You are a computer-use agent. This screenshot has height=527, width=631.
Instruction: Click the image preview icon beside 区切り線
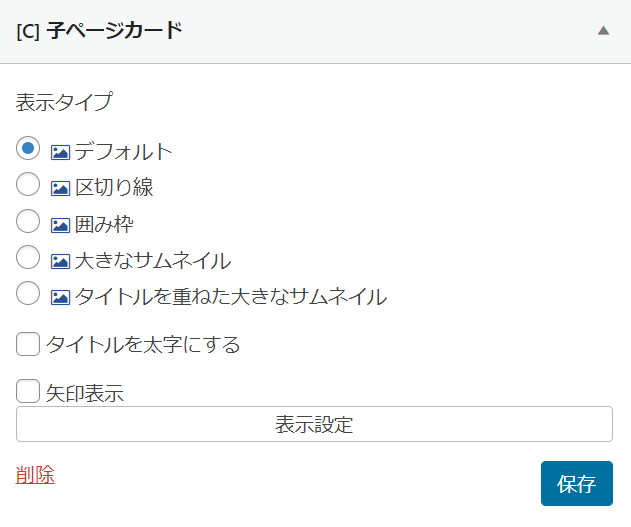click(60, 188)
